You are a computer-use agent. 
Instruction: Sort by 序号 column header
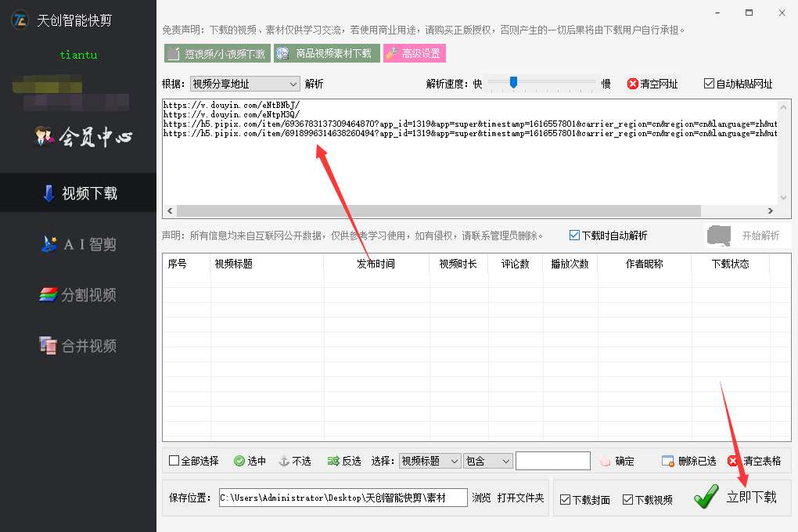[186, 264]
